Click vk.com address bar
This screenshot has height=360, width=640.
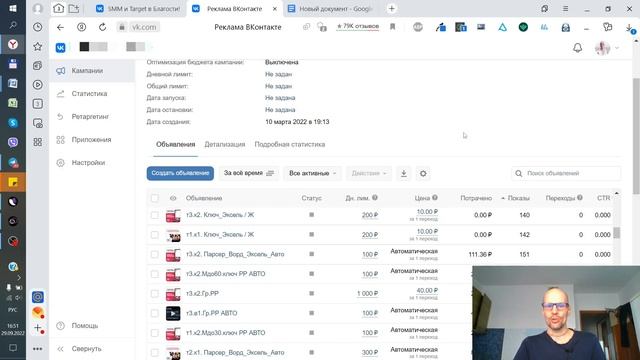pyautogui.click(x=144, y=27)
